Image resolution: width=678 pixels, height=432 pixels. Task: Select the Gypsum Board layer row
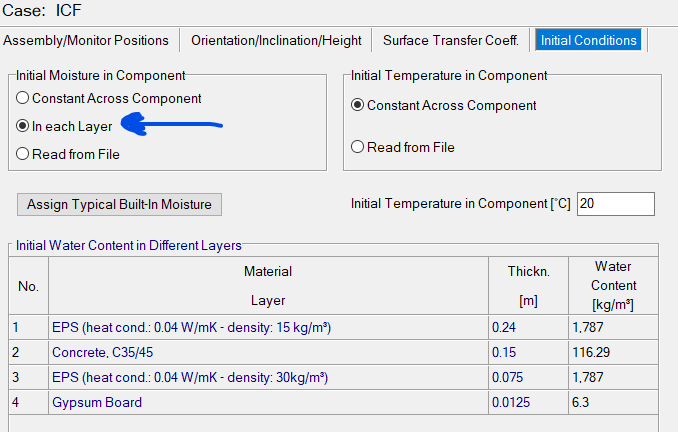pyautogui.click(x=97, y=402)
